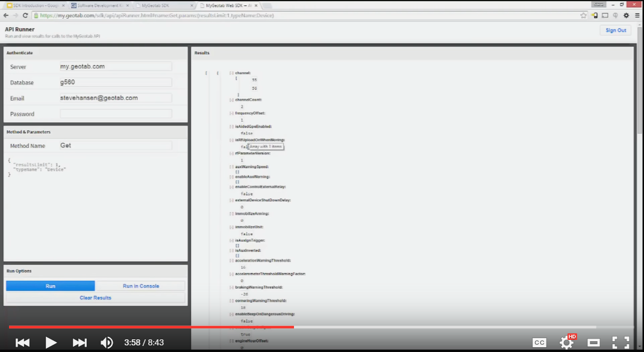
Task: Mute the video volume
Action: (x=107, y=342)
